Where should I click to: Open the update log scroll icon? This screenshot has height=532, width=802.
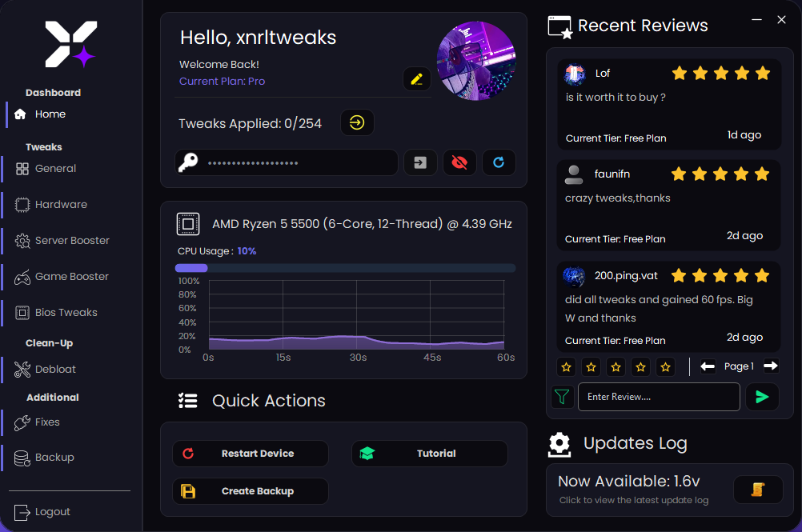[x=757, y=490]
